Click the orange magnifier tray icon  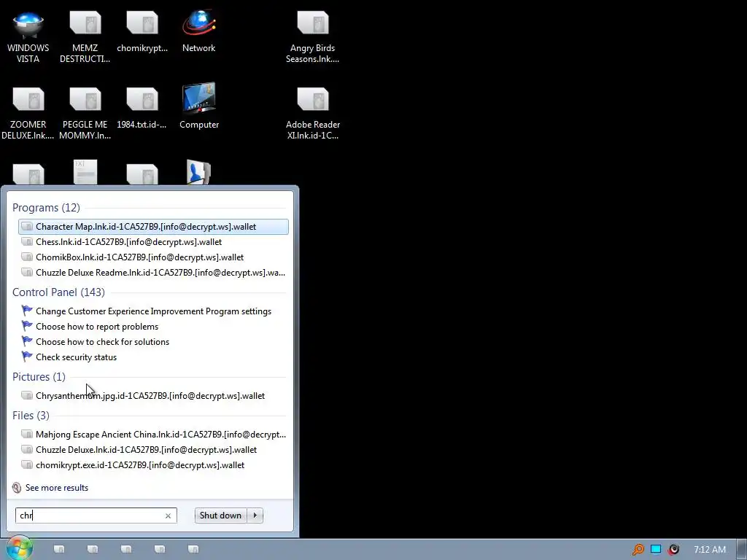[638, 550]
